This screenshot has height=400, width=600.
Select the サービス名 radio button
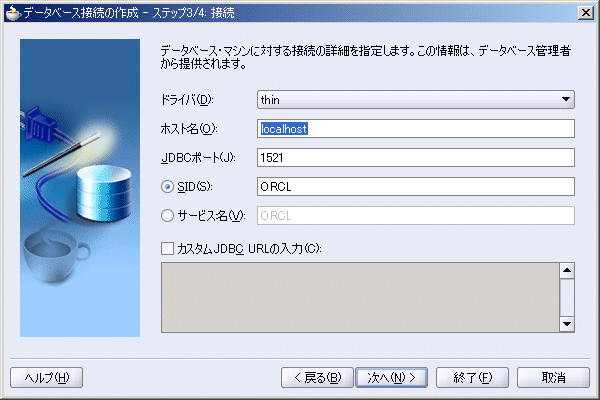[x=167, y=216]
